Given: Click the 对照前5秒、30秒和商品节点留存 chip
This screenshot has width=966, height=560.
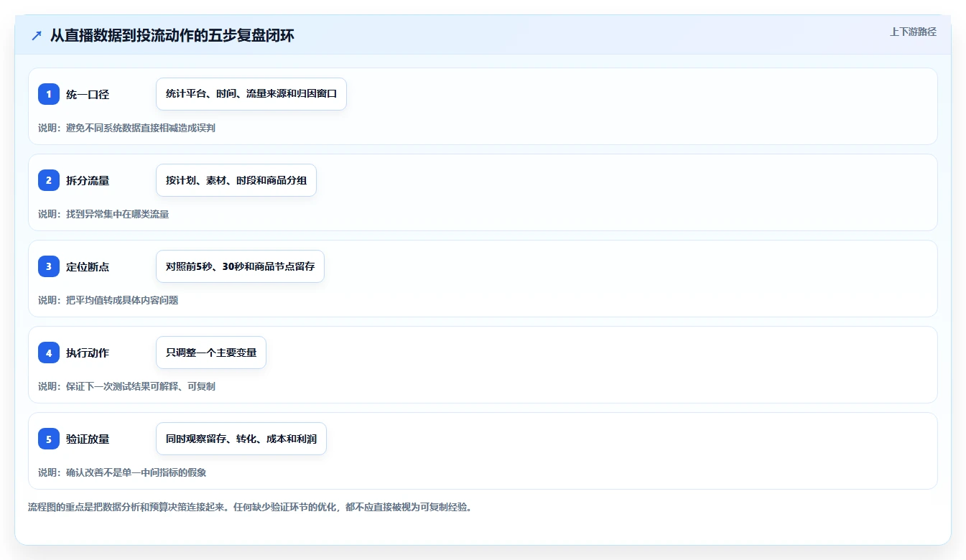Looking at the screenshot, I should (x=240, y=266).
